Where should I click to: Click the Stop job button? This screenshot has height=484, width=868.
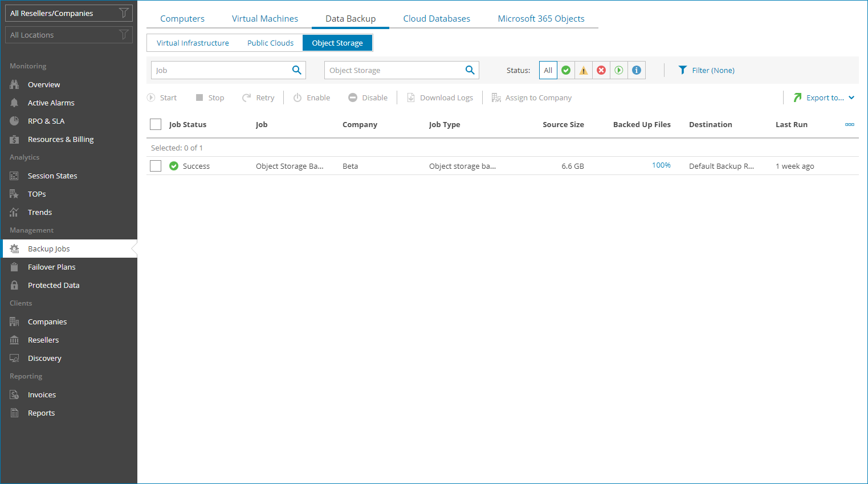(x=210, y=97)
